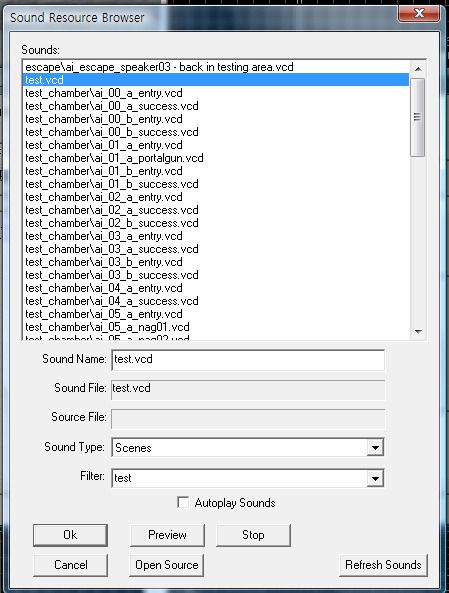Click the sounds list scroll down arrow
The width and height of the screenshot is (449, 593).
click(x=418, y=332)
